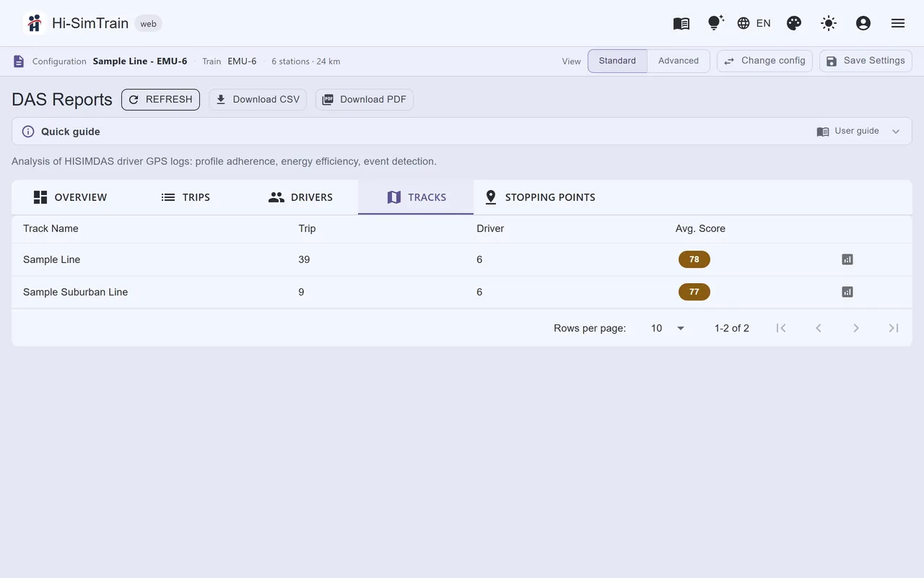
Task: Click the Quick guide info icon
Action: 28,131
